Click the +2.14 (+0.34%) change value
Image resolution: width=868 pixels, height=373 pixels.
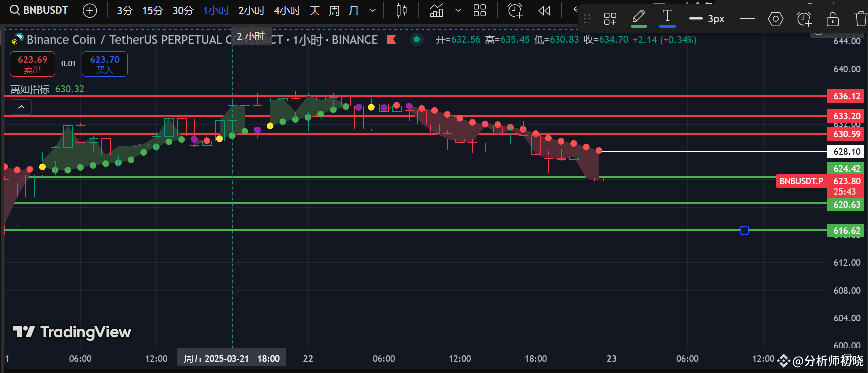[x=665, y=40]
